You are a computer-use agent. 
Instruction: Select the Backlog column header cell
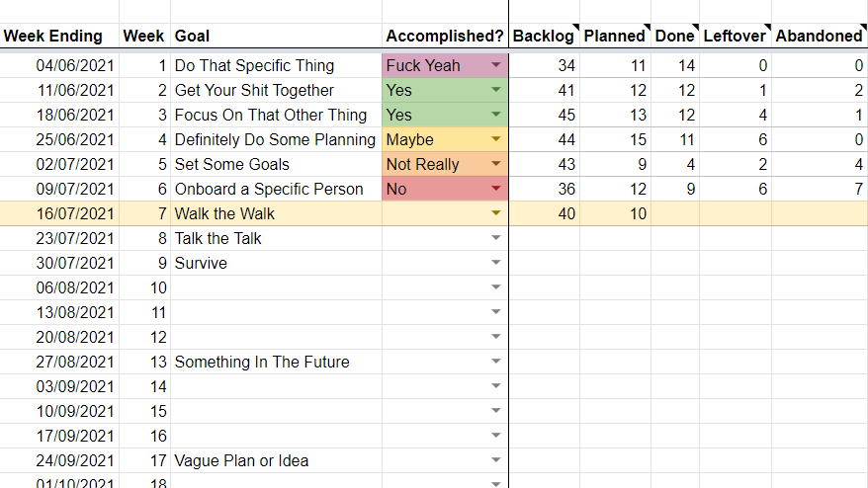[544, 36]
